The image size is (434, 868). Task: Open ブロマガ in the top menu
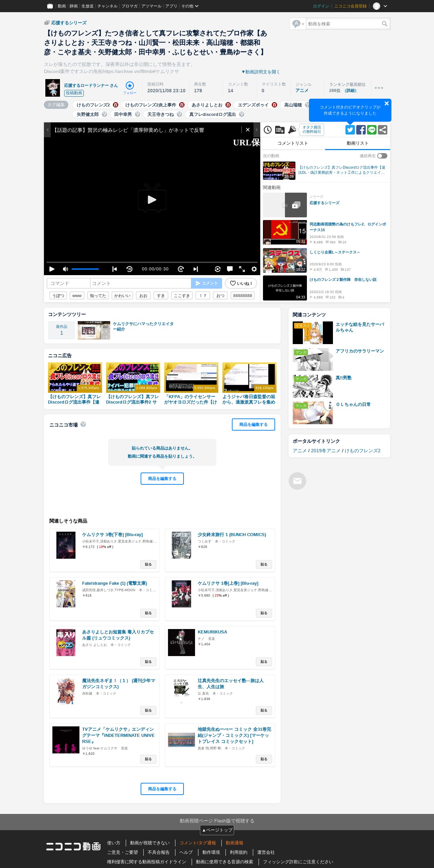129,6
